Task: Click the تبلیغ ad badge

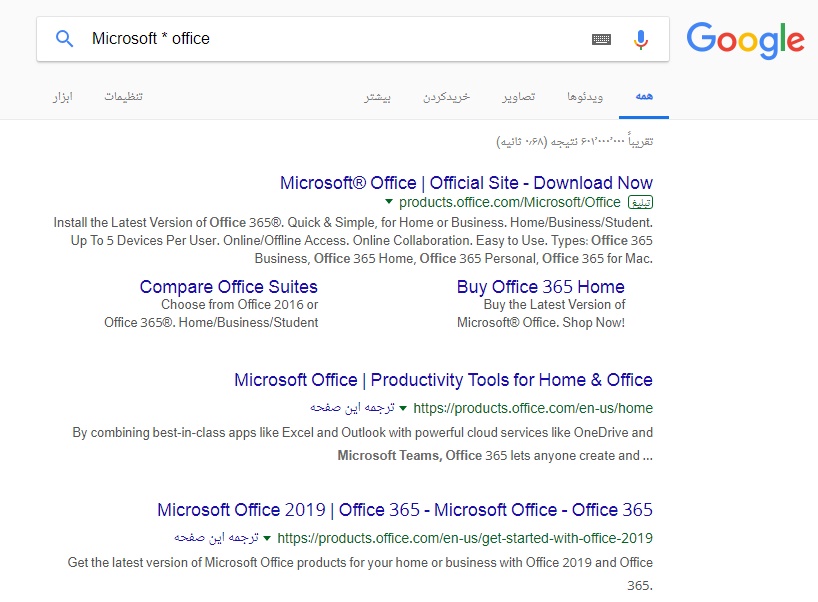Action: click(641, 202)
